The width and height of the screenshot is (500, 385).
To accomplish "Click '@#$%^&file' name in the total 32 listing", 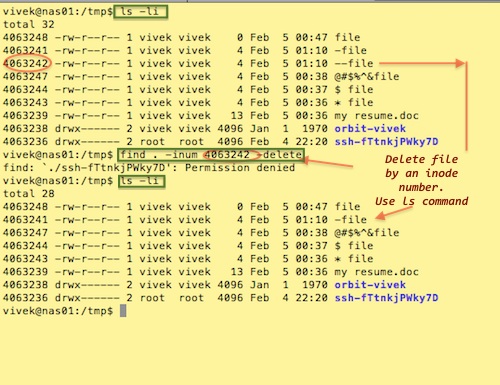I will click(367, 77).
